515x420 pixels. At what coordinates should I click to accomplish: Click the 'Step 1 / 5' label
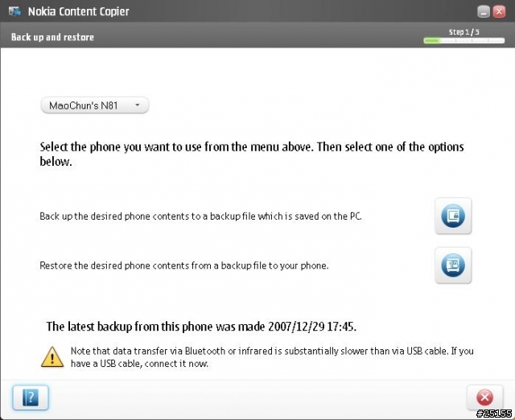point(463,32)
